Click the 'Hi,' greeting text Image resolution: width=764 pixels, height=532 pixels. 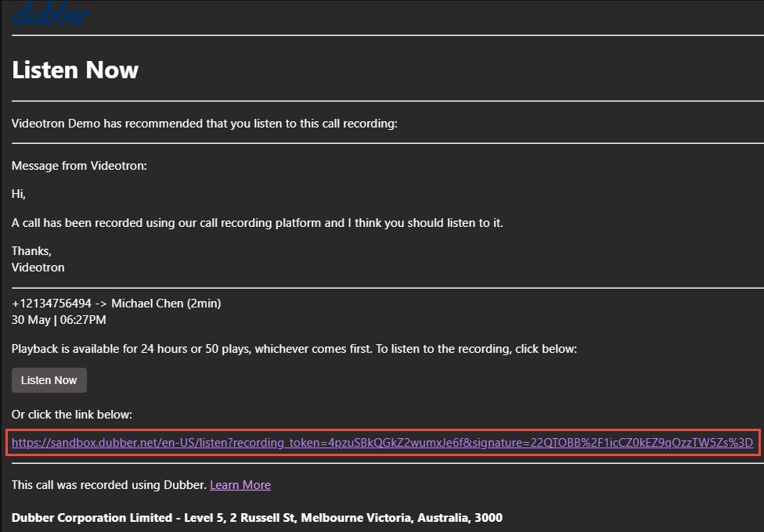point(19,194)
